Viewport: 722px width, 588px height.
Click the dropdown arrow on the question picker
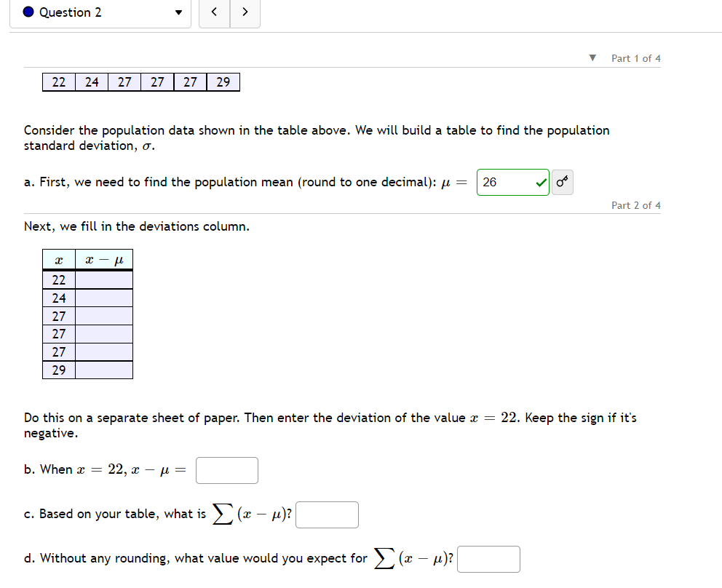point(178,12)
